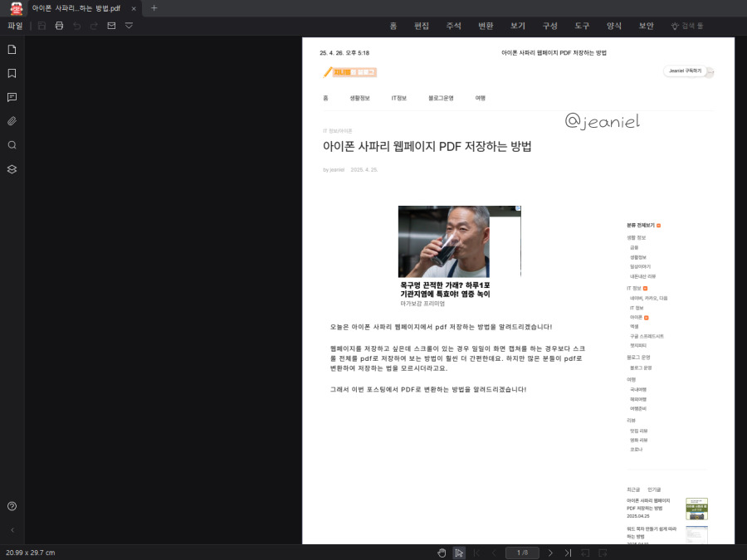Click the 최근글 tab in page sidebar
Viewport: 747px width, 560px height.
coord(633,489)
